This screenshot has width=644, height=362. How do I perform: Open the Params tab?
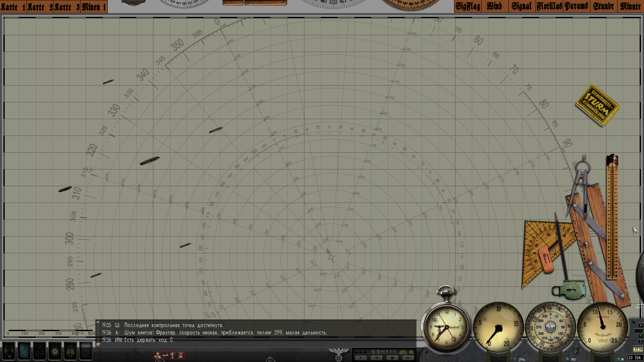[x=576, y=6]
